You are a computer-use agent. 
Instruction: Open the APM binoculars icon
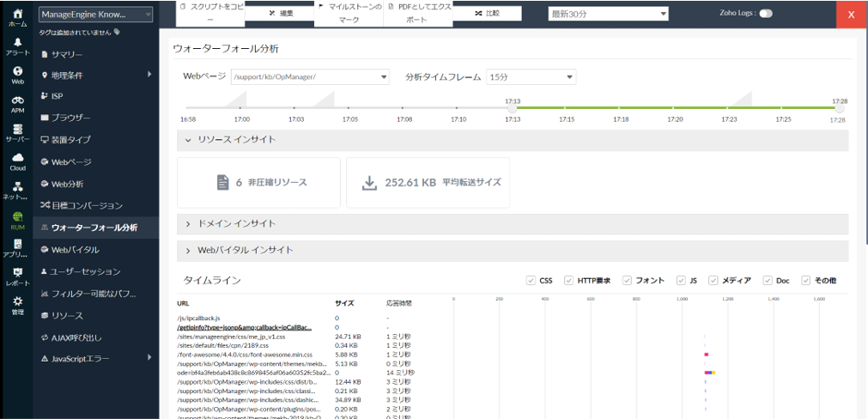pos(18,100)
